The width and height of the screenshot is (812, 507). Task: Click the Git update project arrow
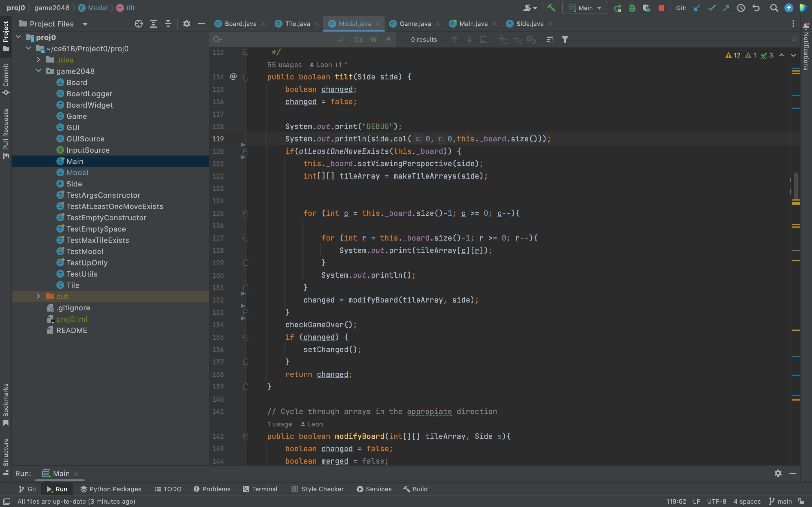(x=697, y=8)
